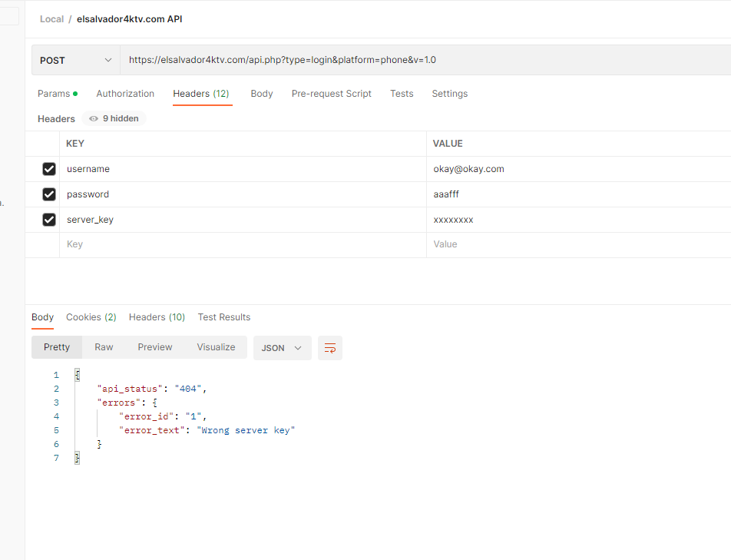
Task: Open the Tests tab
Action: click(402, 93)
